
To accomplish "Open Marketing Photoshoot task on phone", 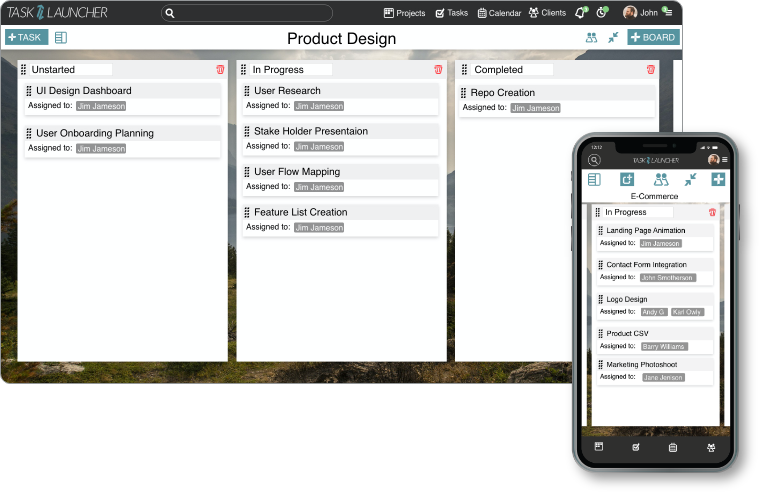I will 655,371.
